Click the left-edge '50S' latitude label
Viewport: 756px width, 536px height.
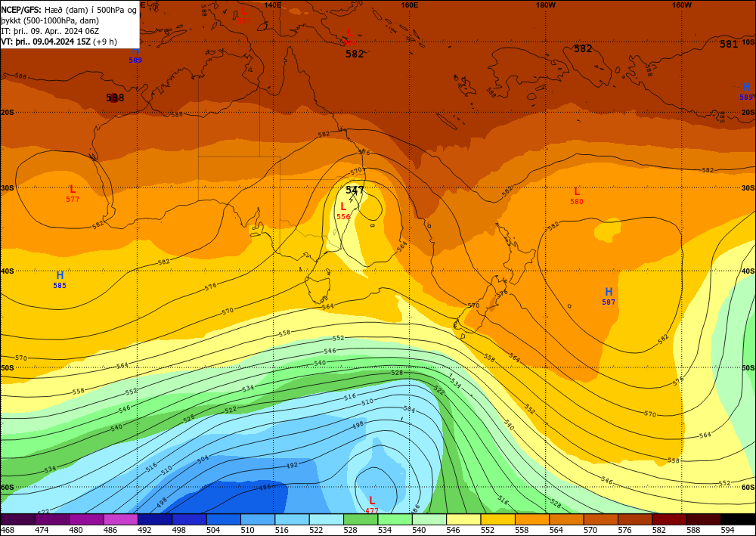8,367
